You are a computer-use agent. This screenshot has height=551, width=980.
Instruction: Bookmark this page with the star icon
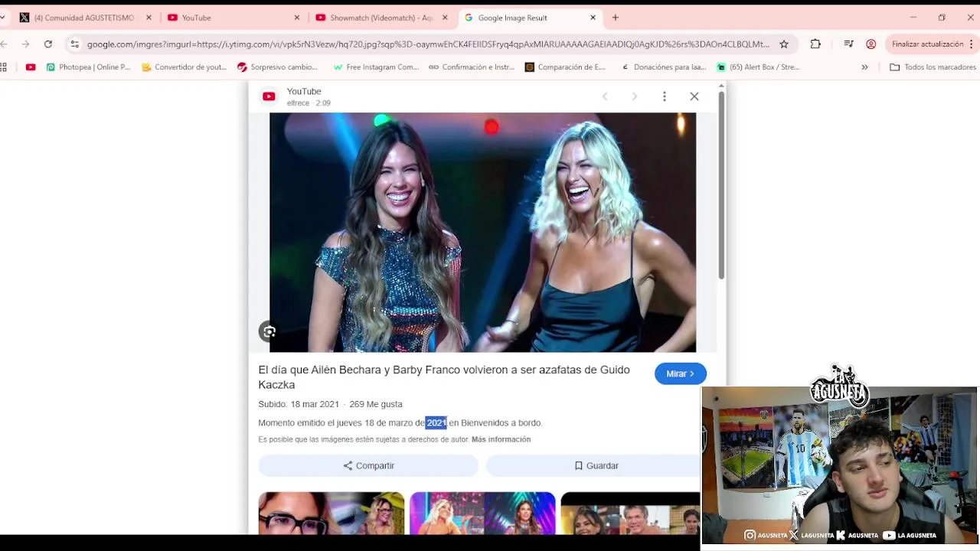[784, 44]
